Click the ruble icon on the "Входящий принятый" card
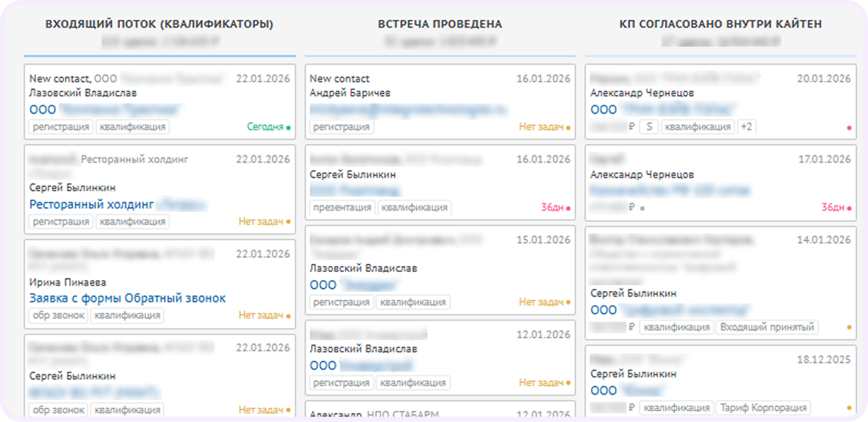The width and height of the screenshot is (868, 422). (632, 327)
